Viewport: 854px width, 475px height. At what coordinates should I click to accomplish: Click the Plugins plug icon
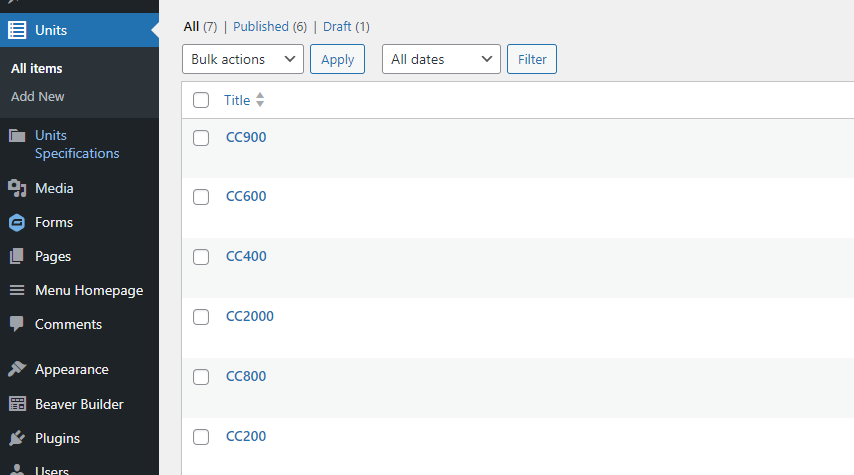17,438
